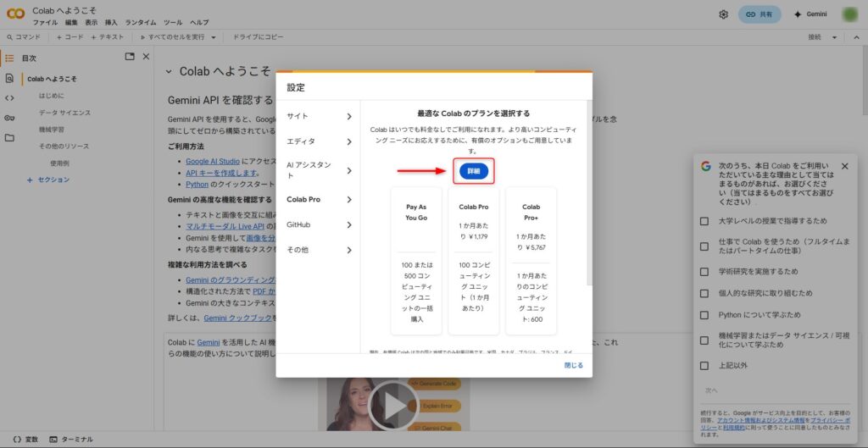Check 個人的な研究に取り組むため
Image resolution: width=868 pixels, height=448 pixels.
pyautogui.click(x=704, y=294)
